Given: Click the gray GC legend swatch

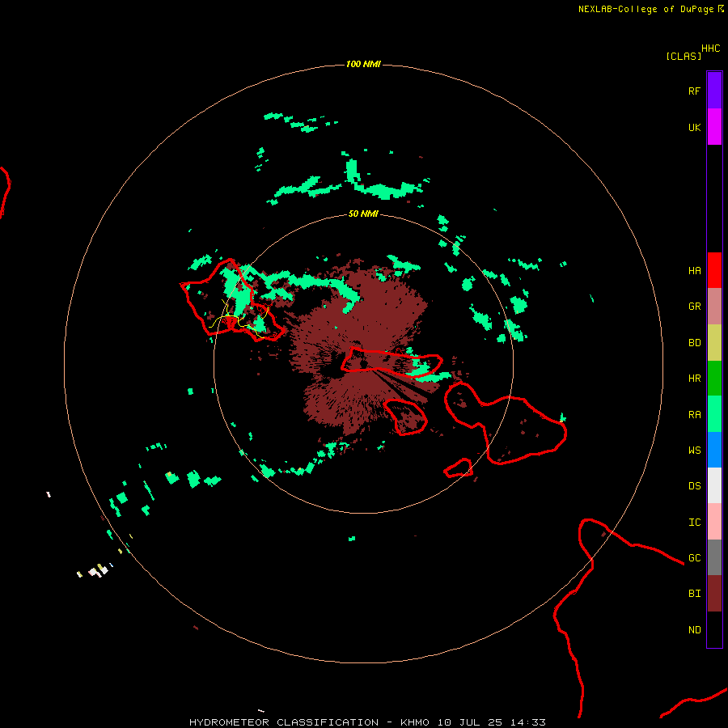Looking at the screenshot, I should 714,557.
